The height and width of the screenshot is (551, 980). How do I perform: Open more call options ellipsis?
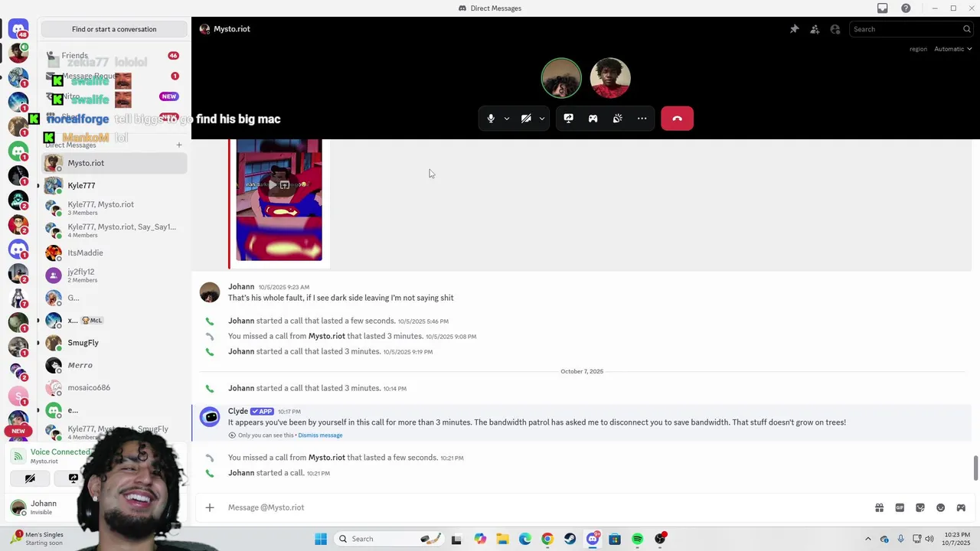(642, 119)
